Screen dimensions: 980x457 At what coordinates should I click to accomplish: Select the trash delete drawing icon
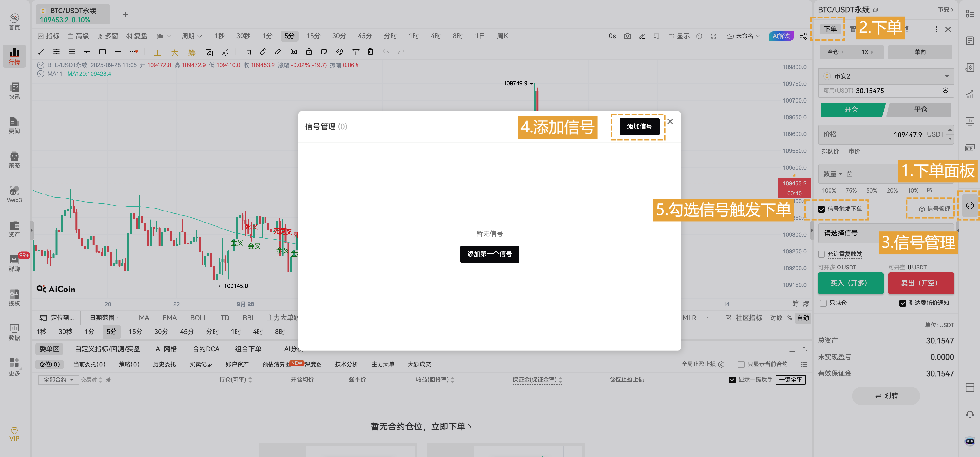pos(370,52)
